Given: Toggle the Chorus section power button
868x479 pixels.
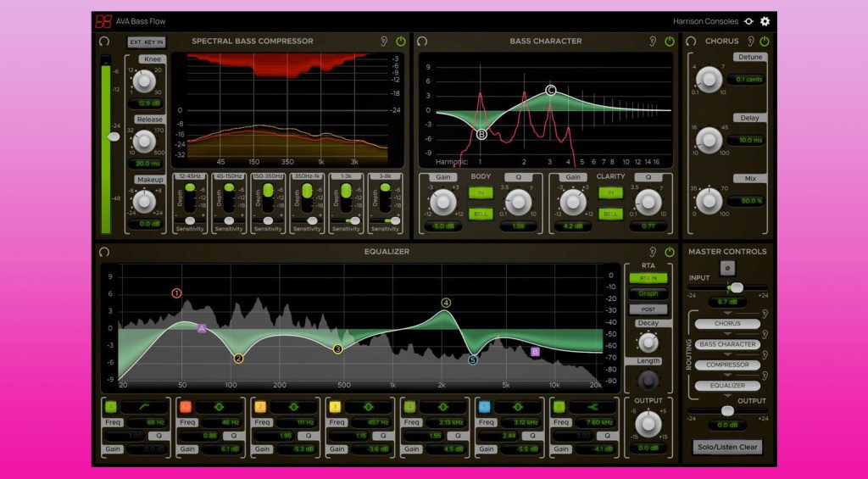Looking at the screenshot, I should tap(765, 41).
